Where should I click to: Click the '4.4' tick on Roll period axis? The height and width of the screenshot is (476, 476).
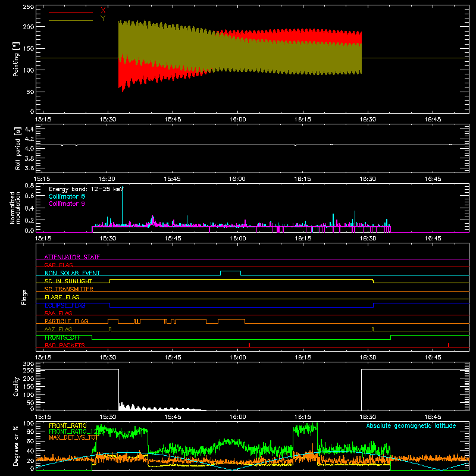tap(29, 129)
